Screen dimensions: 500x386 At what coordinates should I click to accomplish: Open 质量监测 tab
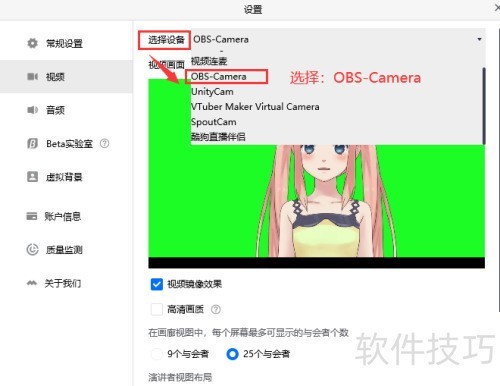pos(66,250)
